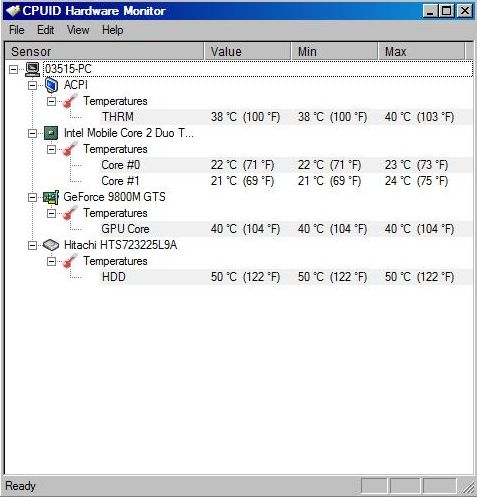Click HDD max value 50 °C (122 °F)
Screen dimensions: 477x497
[x=419, y=277]
